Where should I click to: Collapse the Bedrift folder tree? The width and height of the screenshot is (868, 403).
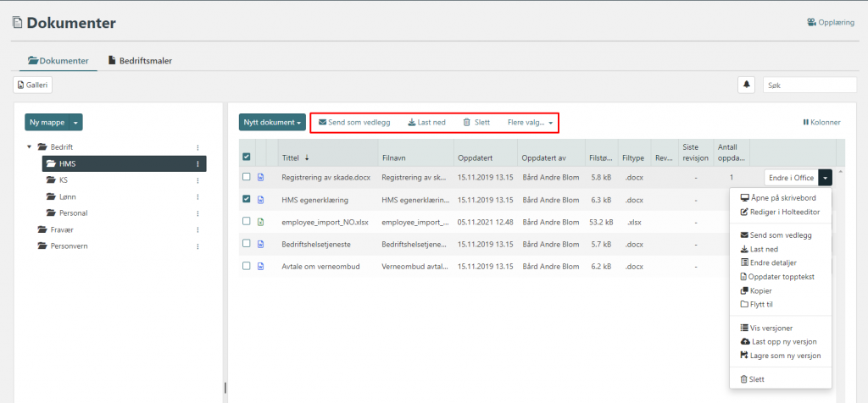pos(30,147)
